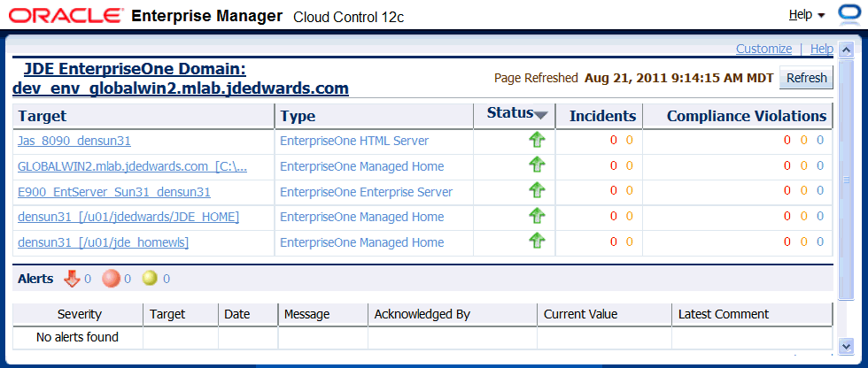Viewport: 868px width, 368px height.
Task: Click the Type column header
Action: 298,116
